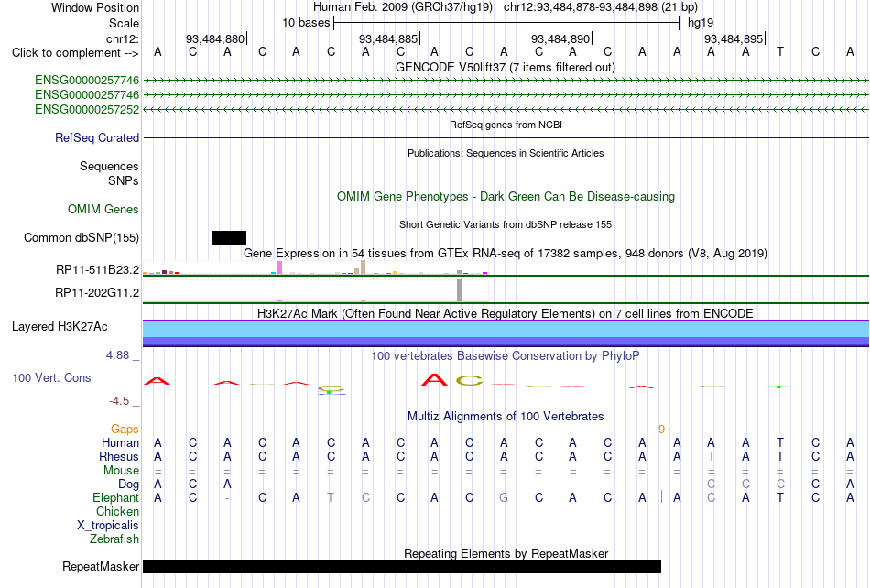Select the Rhesus alignment row label
This screenshot has width=870, height=588.
[119, 456]
